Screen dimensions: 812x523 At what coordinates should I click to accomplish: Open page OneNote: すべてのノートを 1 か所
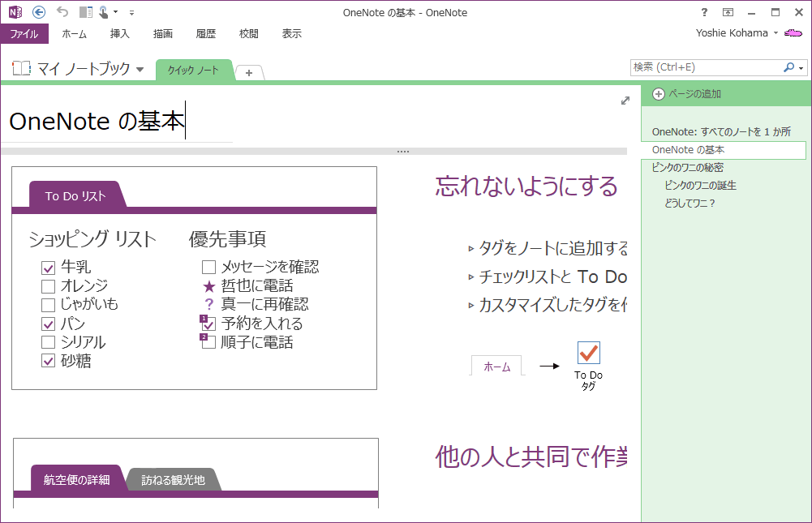[x=721, y=131]
